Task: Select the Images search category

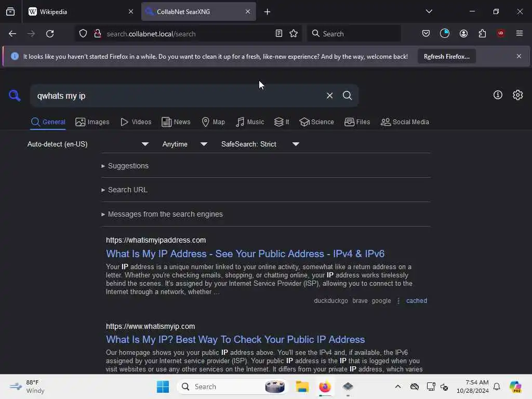Action: pyautogui.click(x=92, y=122)
